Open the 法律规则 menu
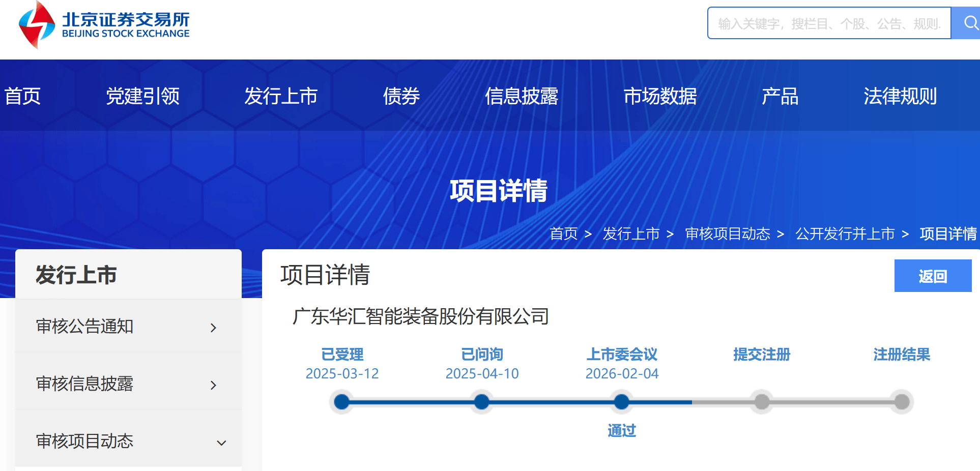The width and height of the screenshot is (980, 471). point(900,96)
